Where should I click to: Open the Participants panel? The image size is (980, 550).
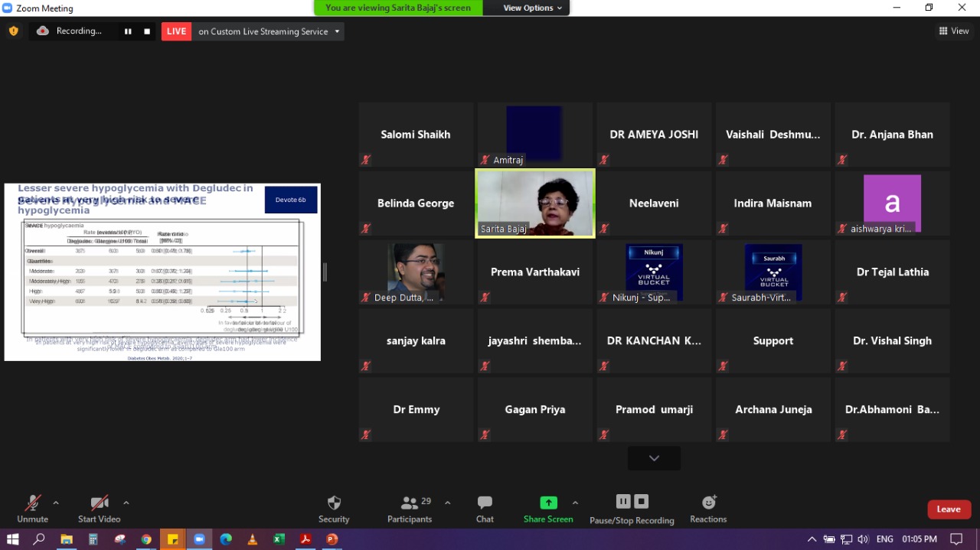coord(410,509)
